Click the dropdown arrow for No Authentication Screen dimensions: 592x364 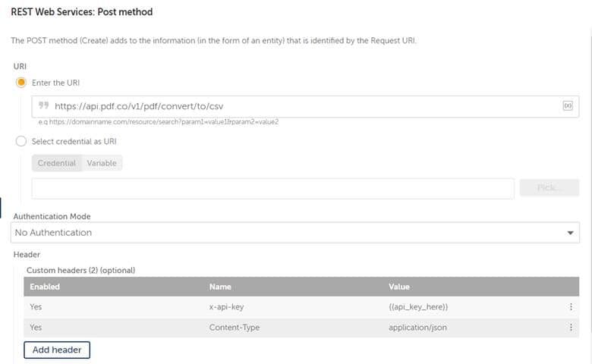[x=572, y=233]
